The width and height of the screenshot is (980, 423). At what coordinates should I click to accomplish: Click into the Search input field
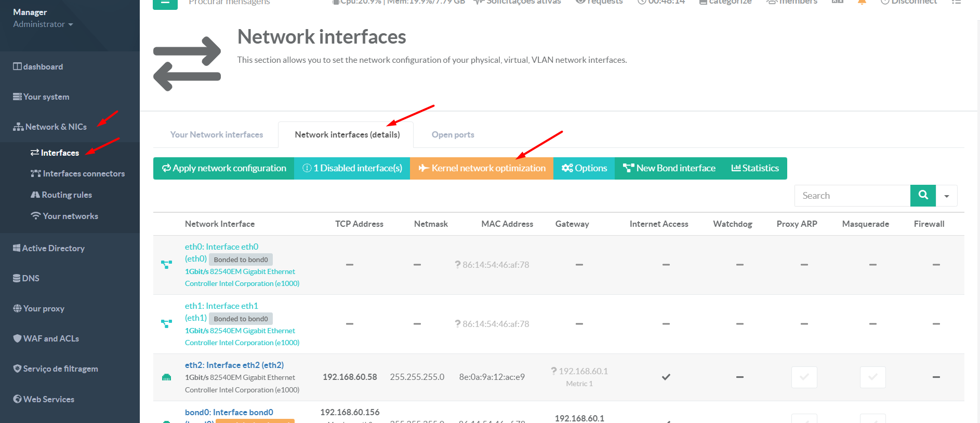point(852,196)
